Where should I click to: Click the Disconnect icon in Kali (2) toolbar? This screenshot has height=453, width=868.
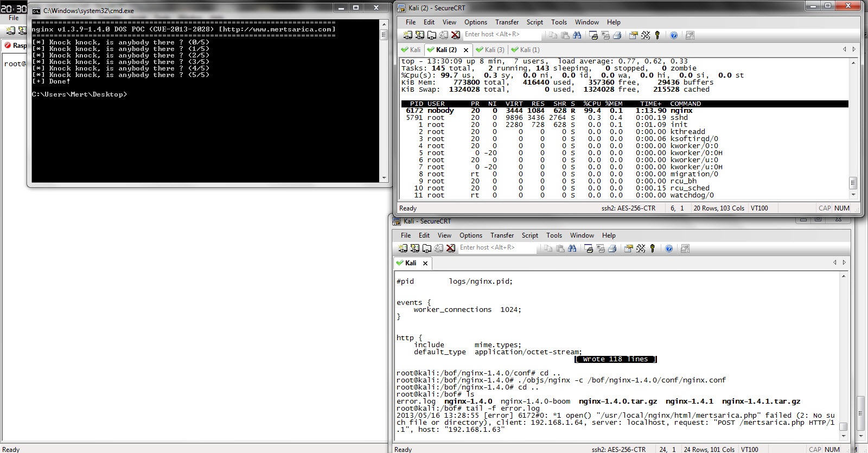coord(455,35)
